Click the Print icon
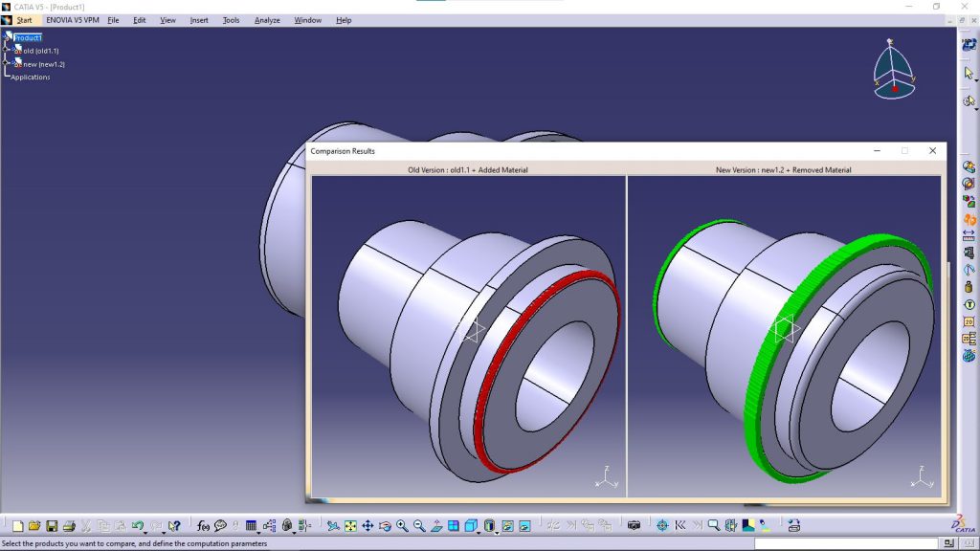The height and width of the screenshot is (551, 980). pyautogui.click(x=69, y=526)
